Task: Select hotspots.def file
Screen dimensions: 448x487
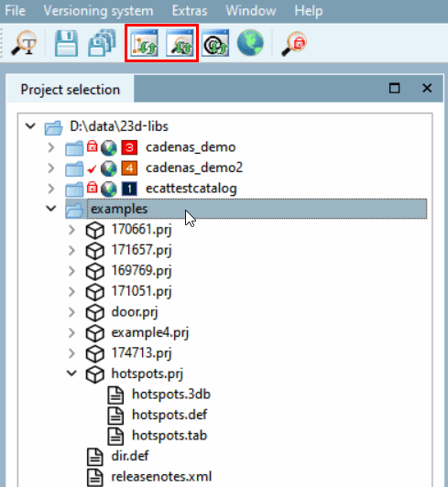Action: click(169, 415)
